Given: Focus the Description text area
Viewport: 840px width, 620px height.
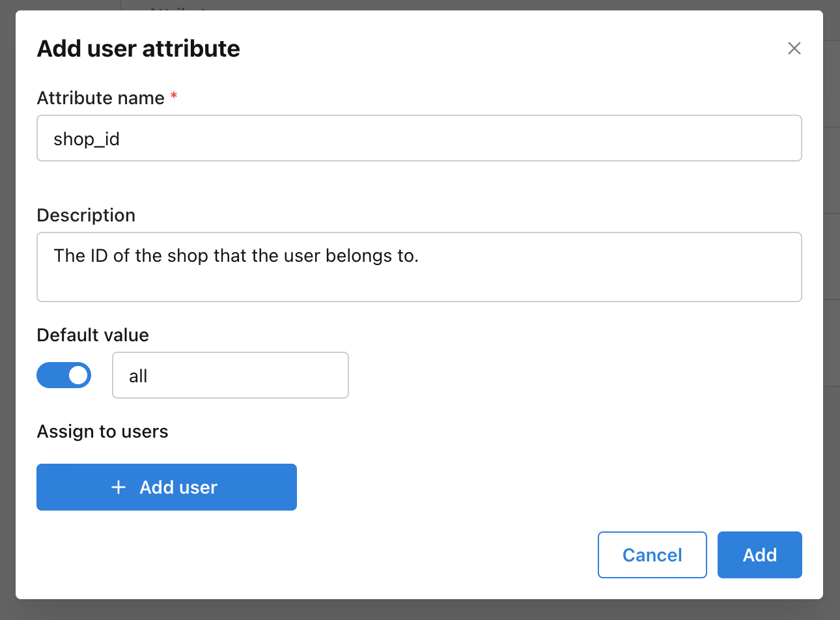Looking at the screenshot, I should [419, 280].
